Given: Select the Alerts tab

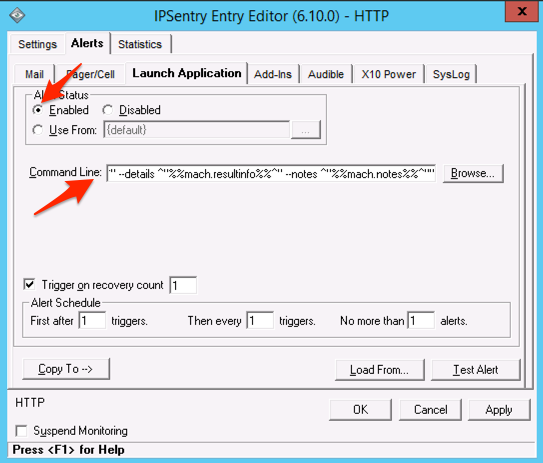Looking at the screenshot, I should coord(87,43).
